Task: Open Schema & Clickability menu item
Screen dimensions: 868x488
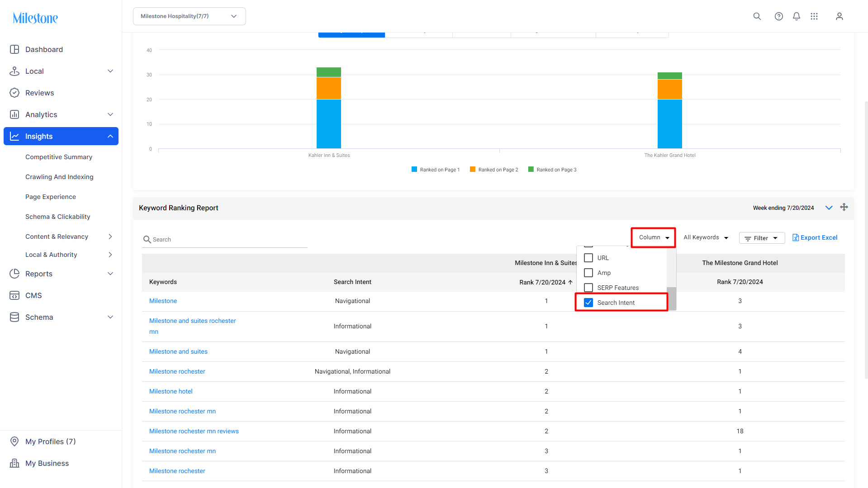Action: [x=58, y=217]
